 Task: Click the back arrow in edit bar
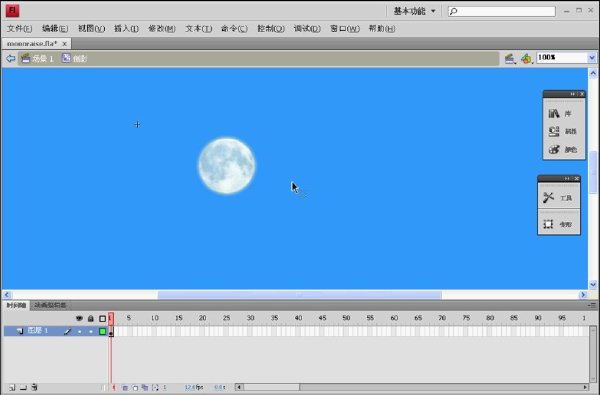(x=10, y=58)
